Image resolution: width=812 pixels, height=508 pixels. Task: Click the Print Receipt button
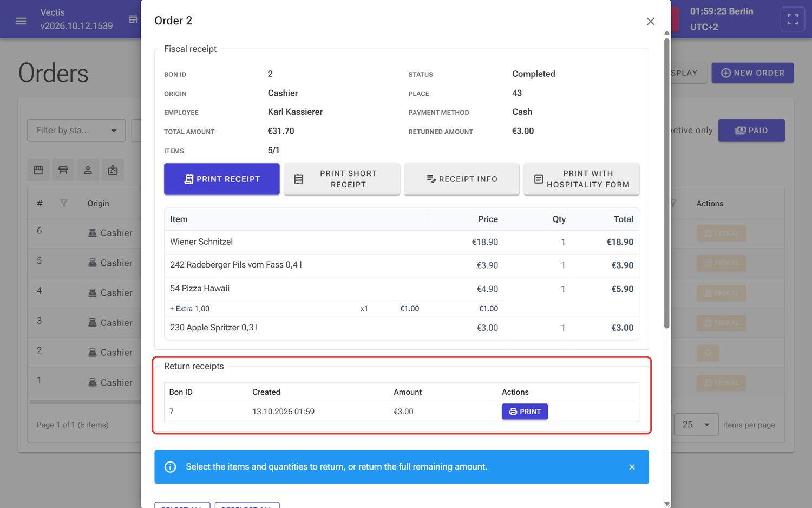(222, 179)
